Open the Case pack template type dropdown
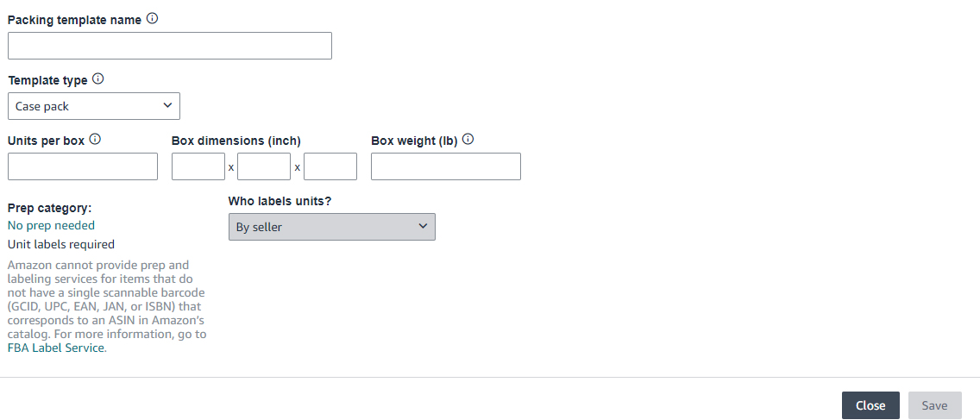The image size is (980, 420). tap(94, 106)
